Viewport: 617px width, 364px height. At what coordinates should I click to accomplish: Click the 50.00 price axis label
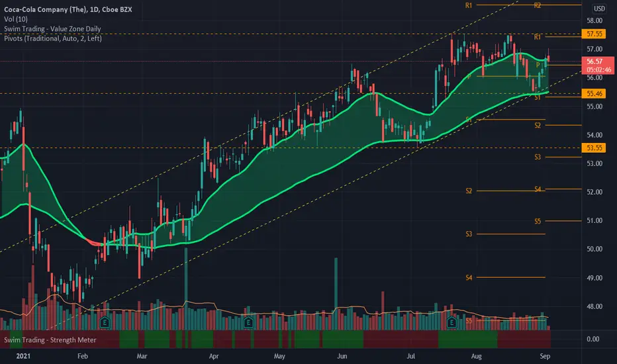pyautogui.click(x=594, y=249)
